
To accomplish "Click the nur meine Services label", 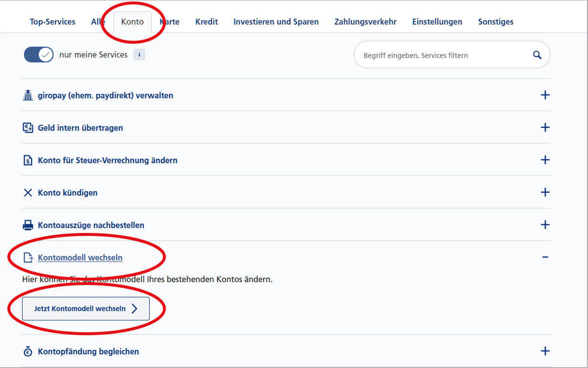I will pyautogui.click(x=93, y=55).
